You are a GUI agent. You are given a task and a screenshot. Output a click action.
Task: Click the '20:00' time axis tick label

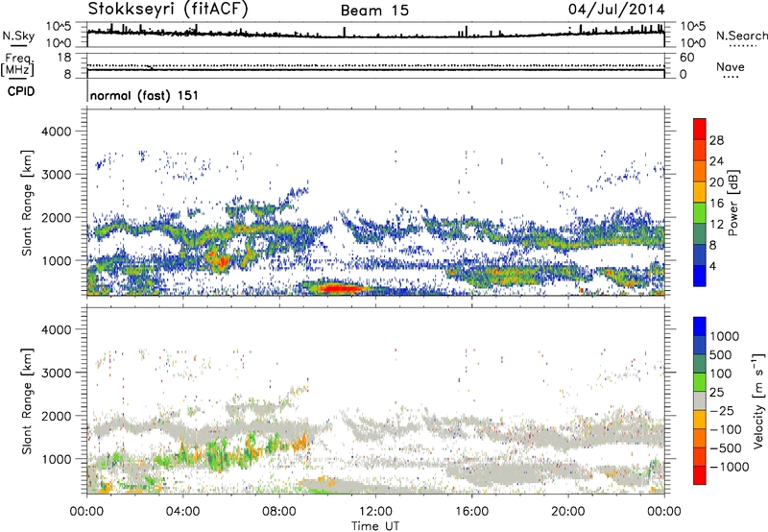(567, 512)
